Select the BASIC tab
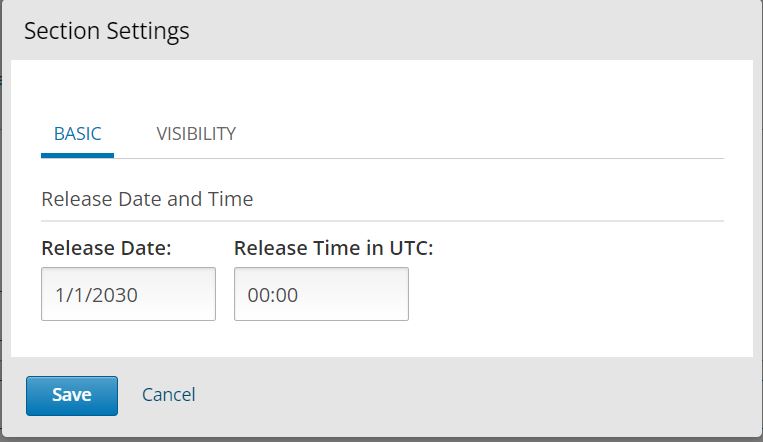Screen dimensions: 763x442 click(77, 134)
